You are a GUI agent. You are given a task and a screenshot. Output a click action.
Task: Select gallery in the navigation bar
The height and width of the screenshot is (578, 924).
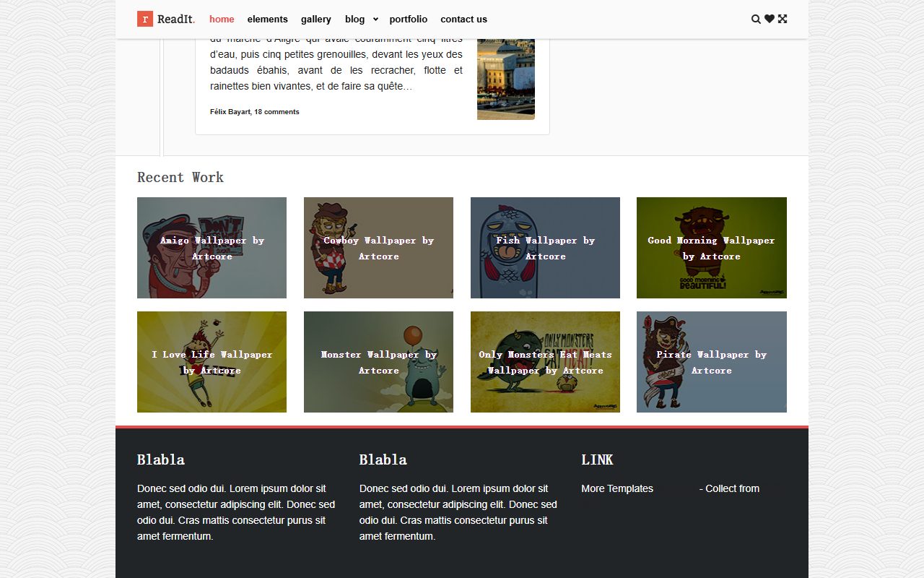point(316,20)
